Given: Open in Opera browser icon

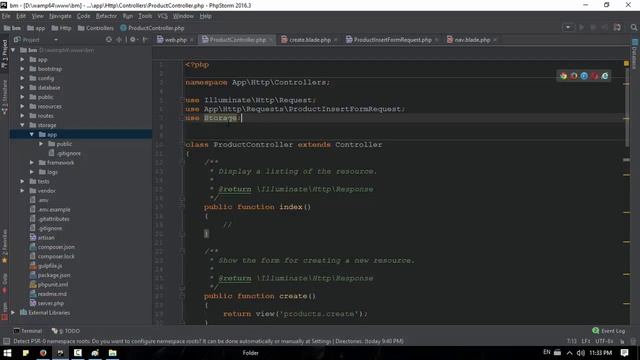Looking at the screenshot, I should [x=594, y=76].
